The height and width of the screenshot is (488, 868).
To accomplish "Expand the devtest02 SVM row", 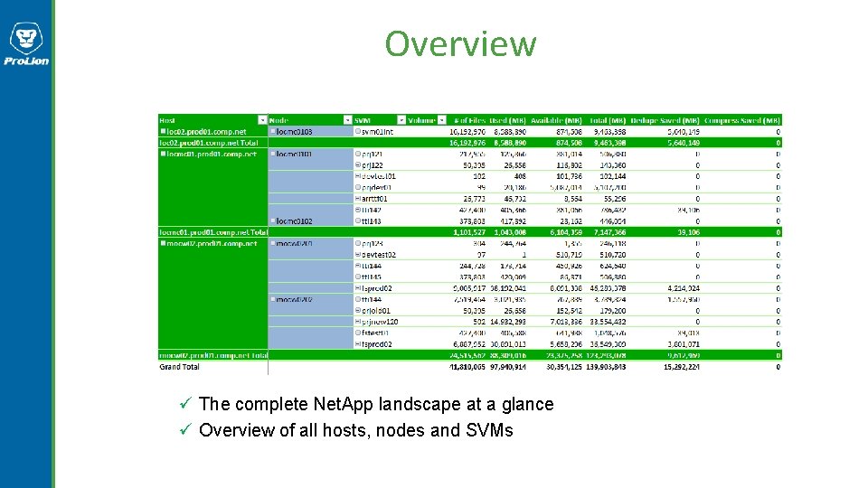I will [358, 255].
